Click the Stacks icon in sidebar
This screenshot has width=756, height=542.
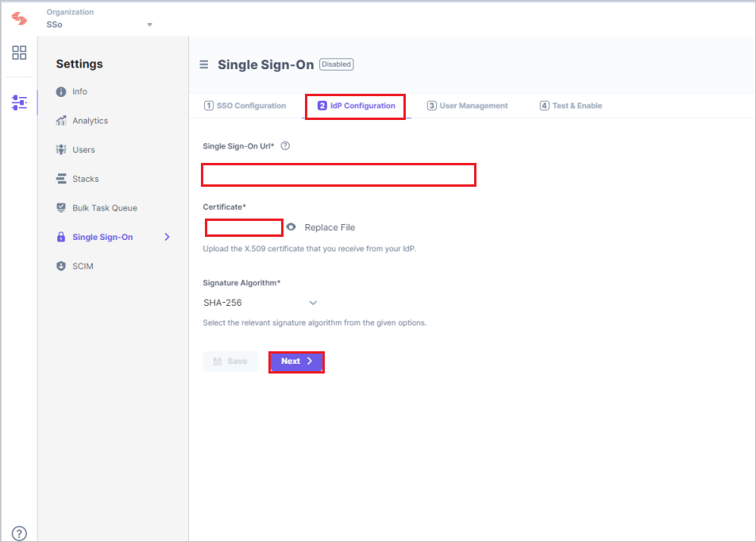click(61, 178)
